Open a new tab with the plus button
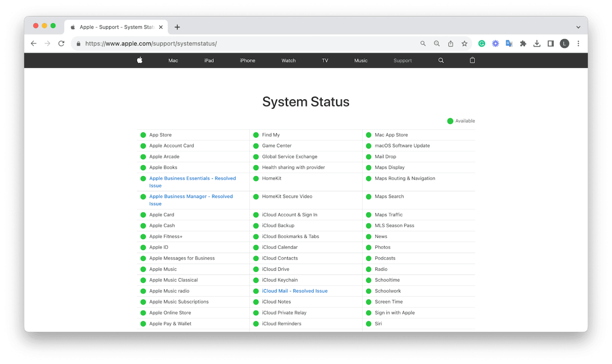 177,27
